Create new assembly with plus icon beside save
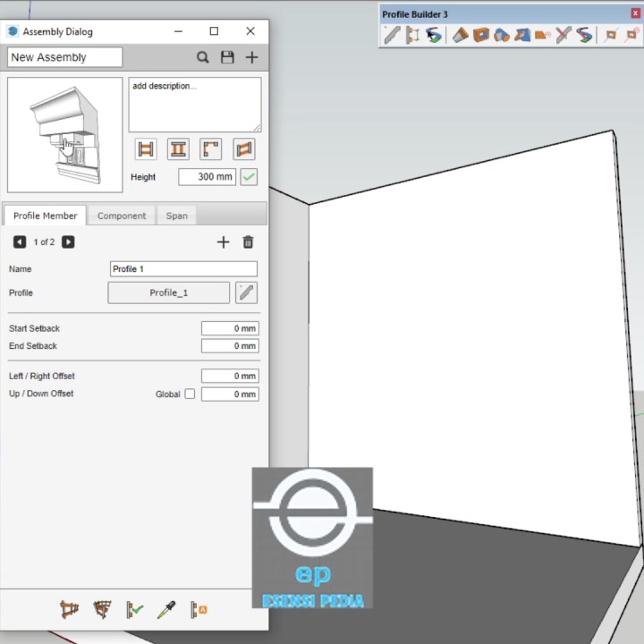The width and height of the screenshot is (644, 644). [251, 57]
